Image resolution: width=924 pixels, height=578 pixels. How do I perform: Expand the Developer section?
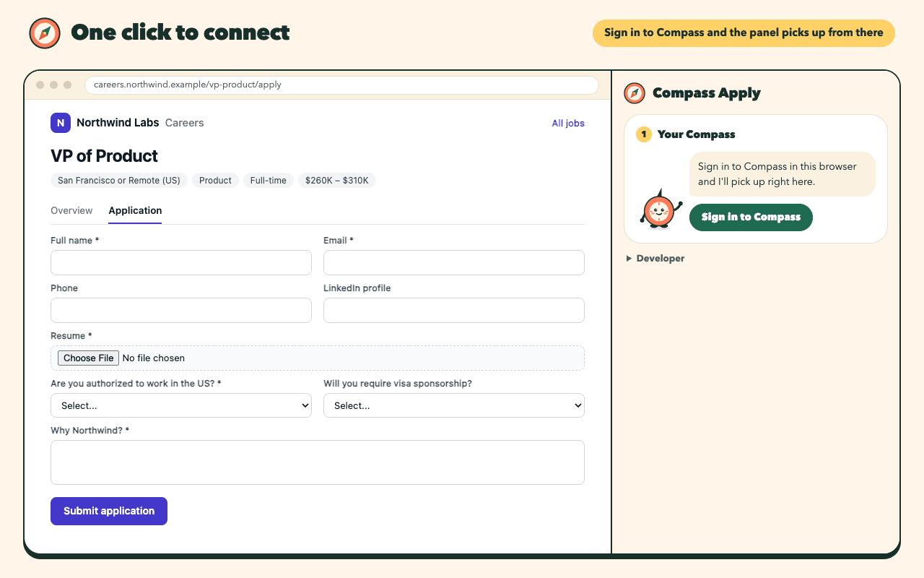655,259
